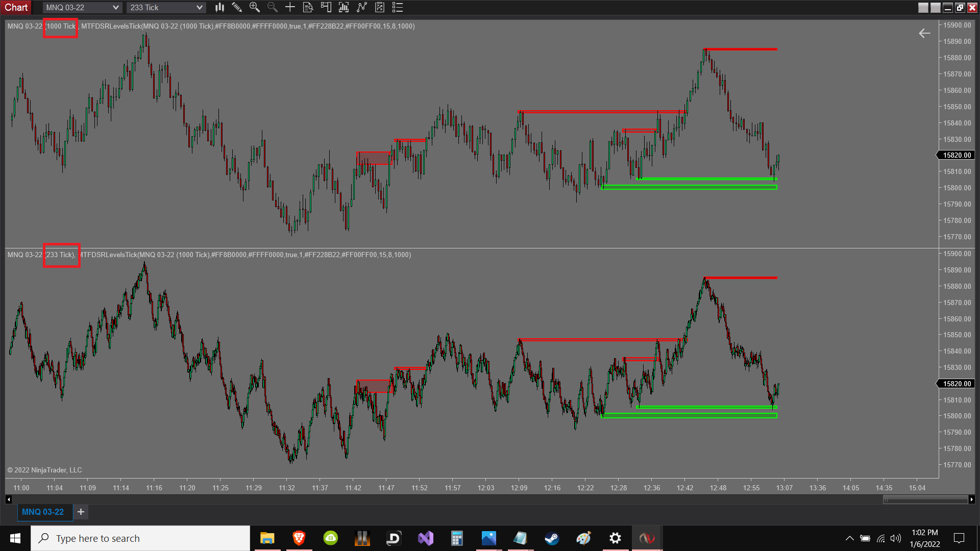Image resolution: width=980 pixels, height=551 pixels.
Task: Open the bar type chart style icon
Action: point(219,7)
